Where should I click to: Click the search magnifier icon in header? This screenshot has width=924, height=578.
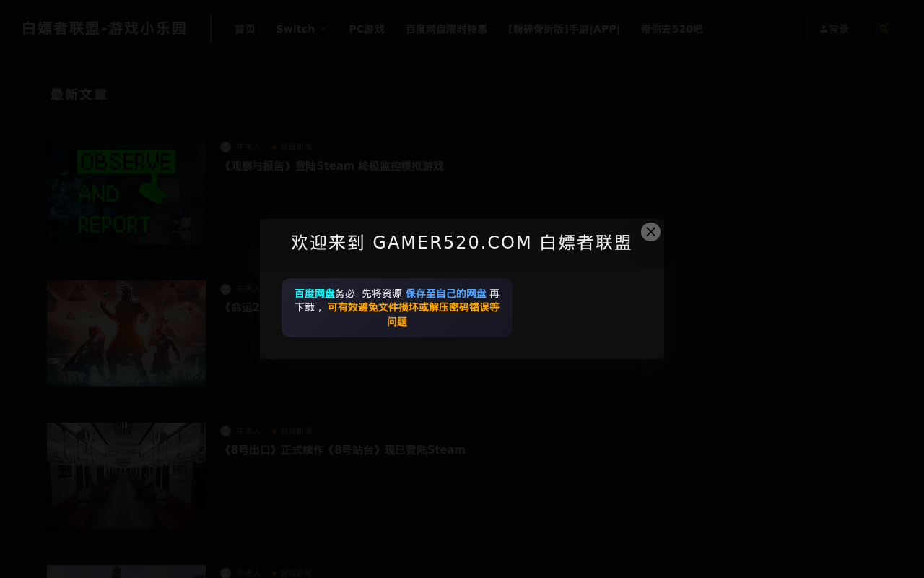(884, 29)
